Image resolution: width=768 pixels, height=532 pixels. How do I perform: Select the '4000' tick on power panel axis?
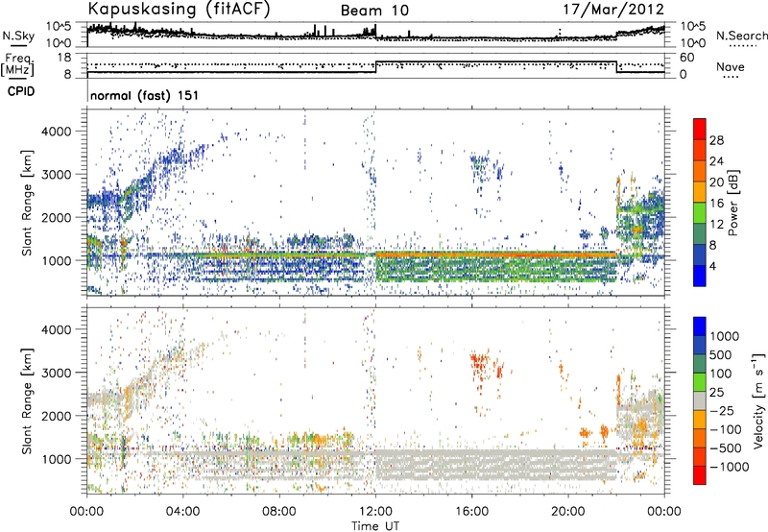coord(57,132)
